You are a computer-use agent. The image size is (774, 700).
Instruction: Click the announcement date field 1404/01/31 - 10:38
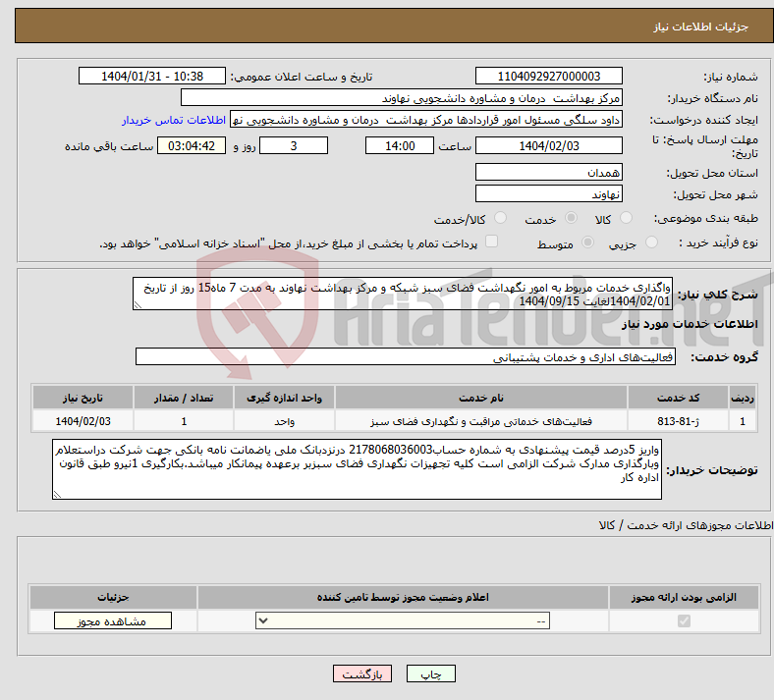(152, 76)
